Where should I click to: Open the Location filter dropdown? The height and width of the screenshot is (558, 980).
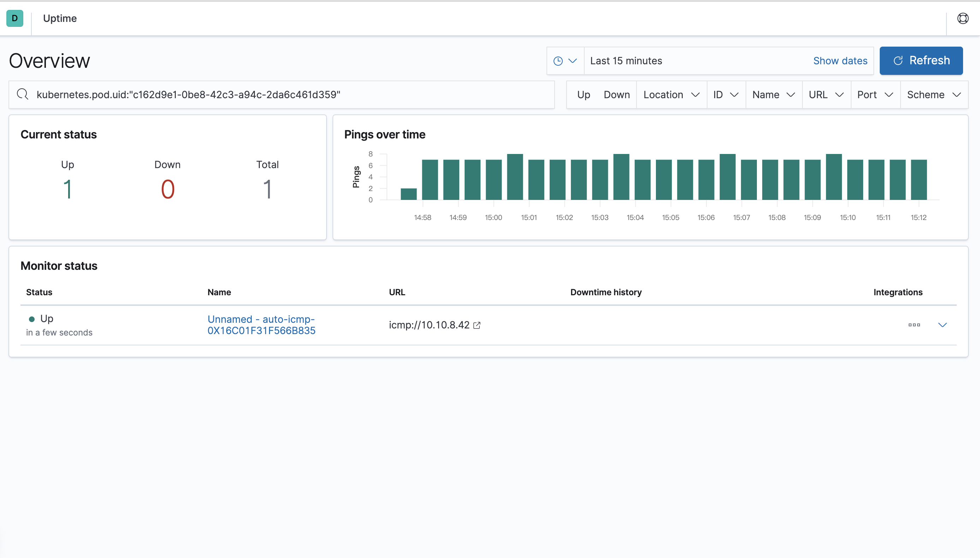coord(671,95)
